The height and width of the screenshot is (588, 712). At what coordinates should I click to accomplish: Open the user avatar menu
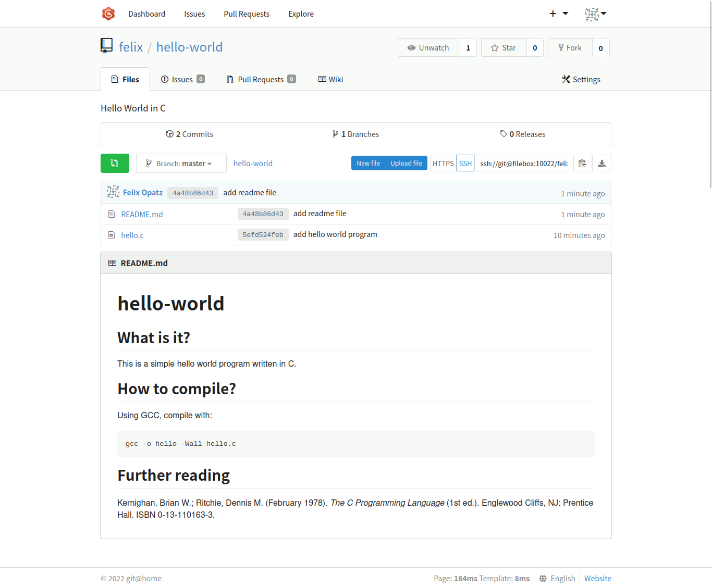click(x=595, y=14)
